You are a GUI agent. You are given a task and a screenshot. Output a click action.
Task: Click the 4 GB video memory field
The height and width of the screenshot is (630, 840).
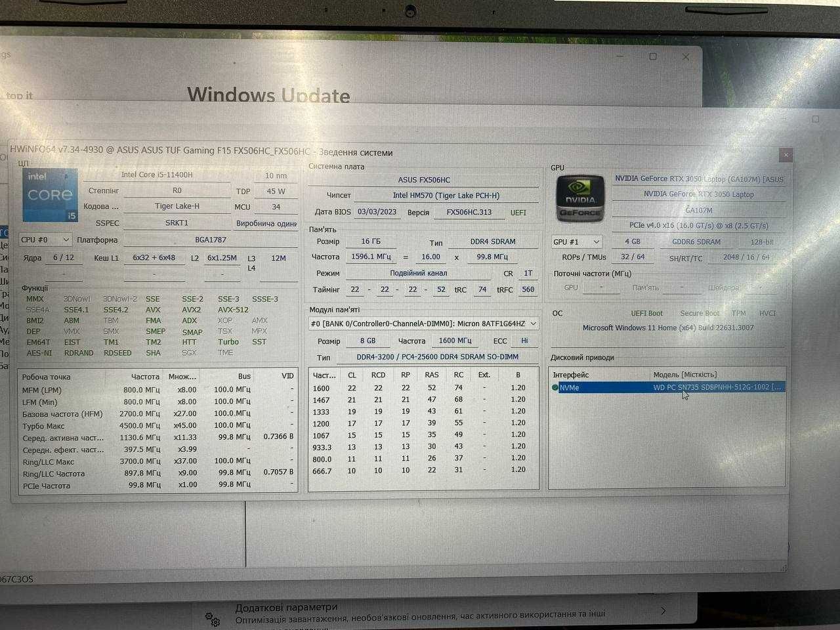click(633, 242)
